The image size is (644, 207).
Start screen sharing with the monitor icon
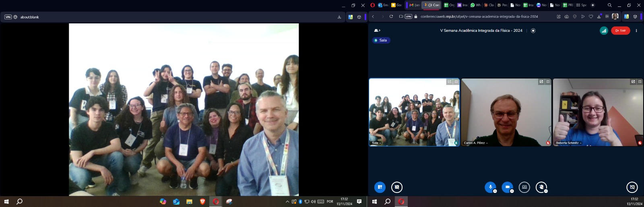(x=524, y=187)
